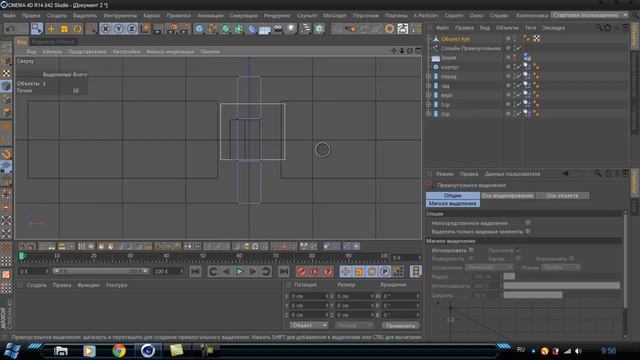The height and width of the screenshot is (360, 640).
Task: Open the Deformers icon
Action: tap(251, 29)
